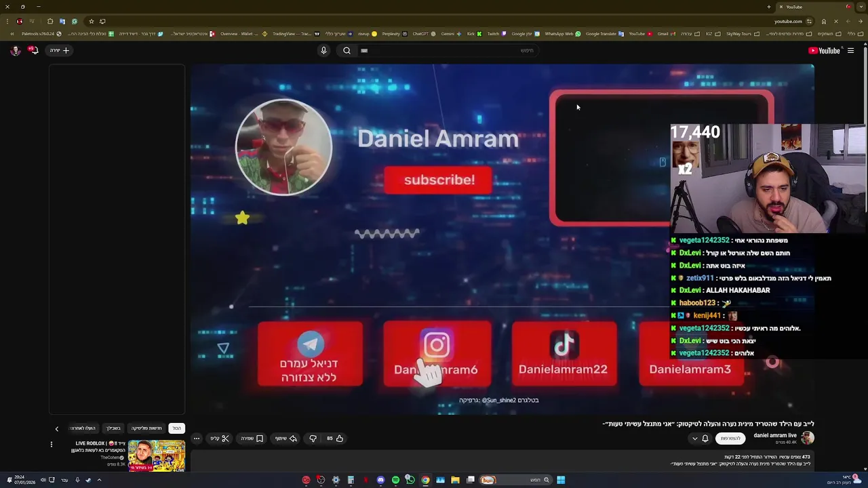868x488 pixels.
Task: Save the video to a playlist
Action: pyautogui.click(x=252, y=439)
